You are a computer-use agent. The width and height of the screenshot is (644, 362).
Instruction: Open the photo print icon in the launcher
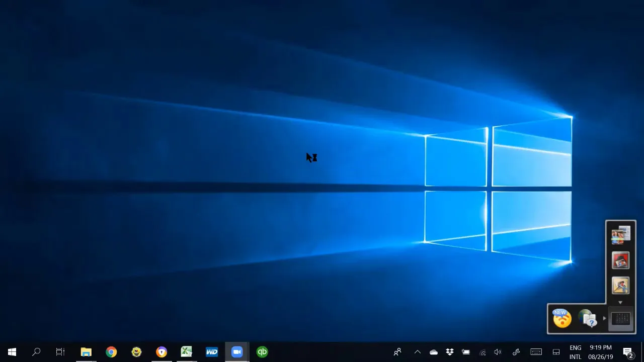pyautogui.click(x=620, y=286)
